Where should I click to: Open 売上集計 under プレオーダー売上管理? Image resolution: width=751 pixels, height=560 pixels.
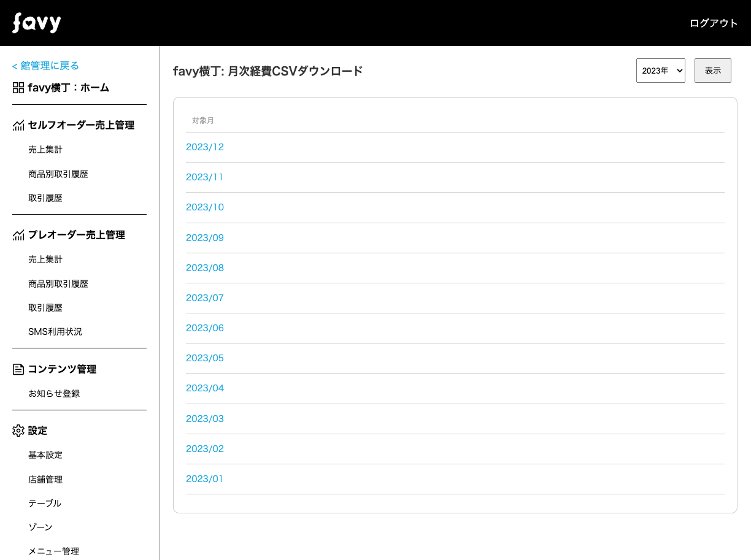coord(45,259)
